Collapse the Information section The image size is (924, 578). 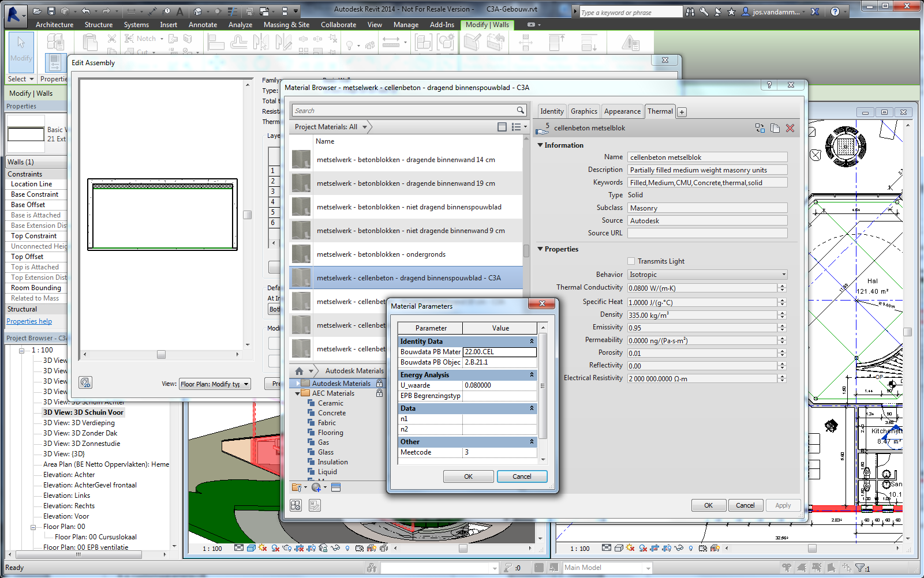click(x=540, y=145)
